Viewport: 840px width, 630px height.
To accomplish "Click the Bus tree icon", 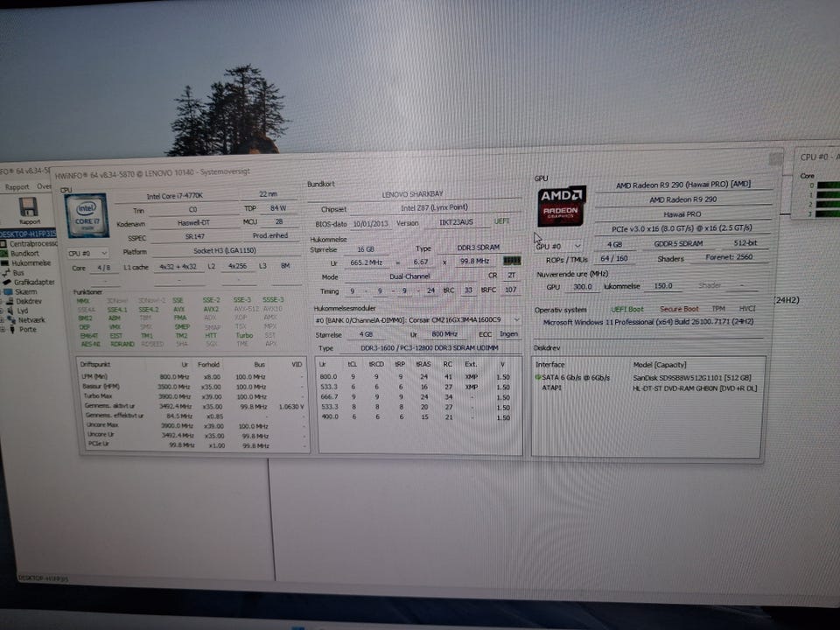I will click(6, 273).
